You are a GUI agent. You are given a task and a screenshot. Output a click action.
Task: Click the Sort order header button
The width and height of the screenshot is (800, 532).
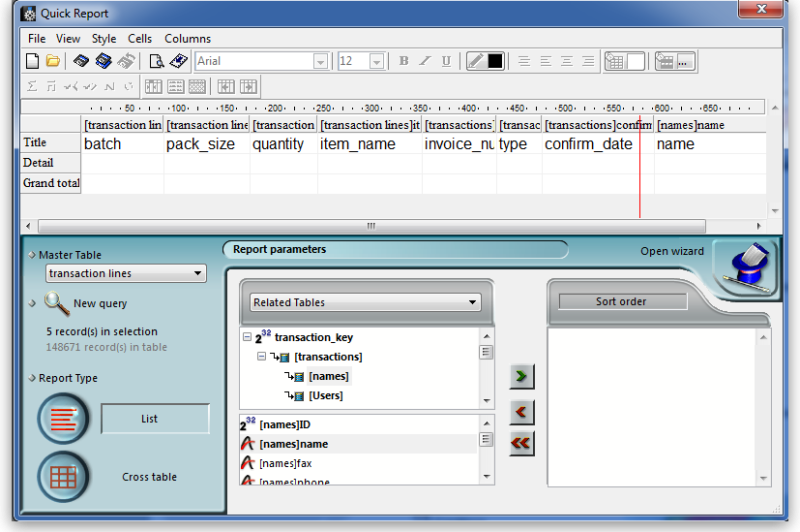pyautogui.click(x=622, y=301)
